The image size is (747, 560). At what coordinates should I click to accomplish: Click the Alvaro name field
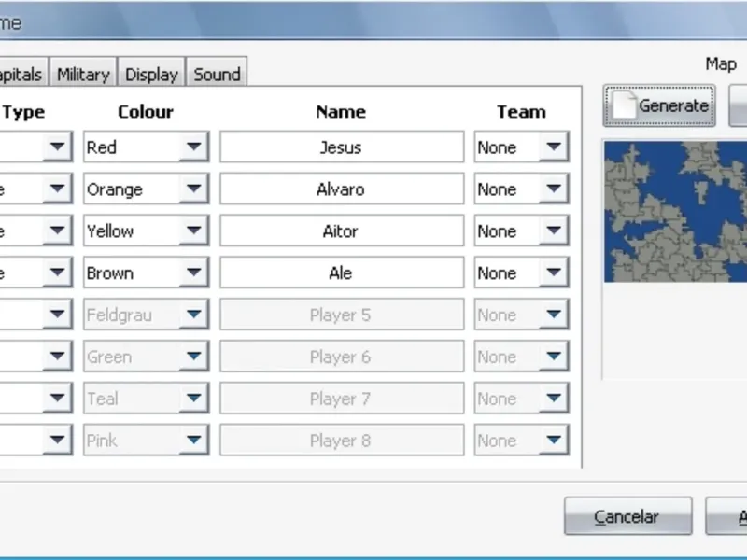tap(342, 189)
